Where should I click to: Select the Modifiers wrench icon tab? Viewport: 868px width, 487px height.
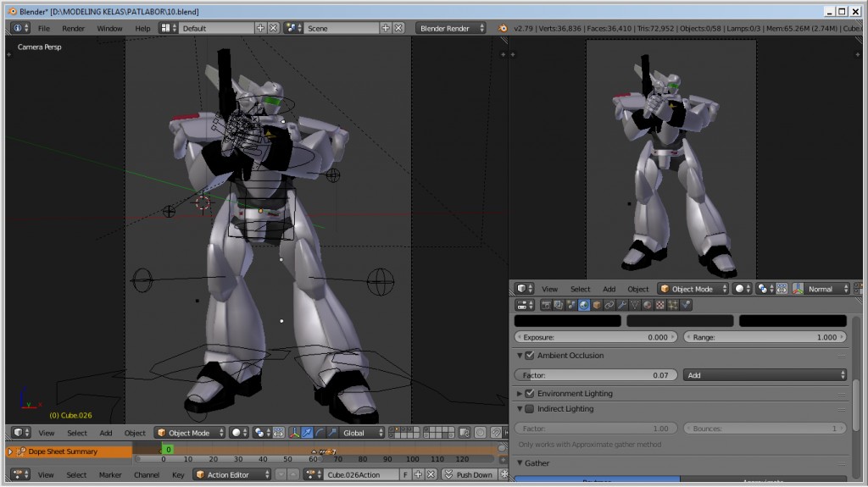pos(622,305)
